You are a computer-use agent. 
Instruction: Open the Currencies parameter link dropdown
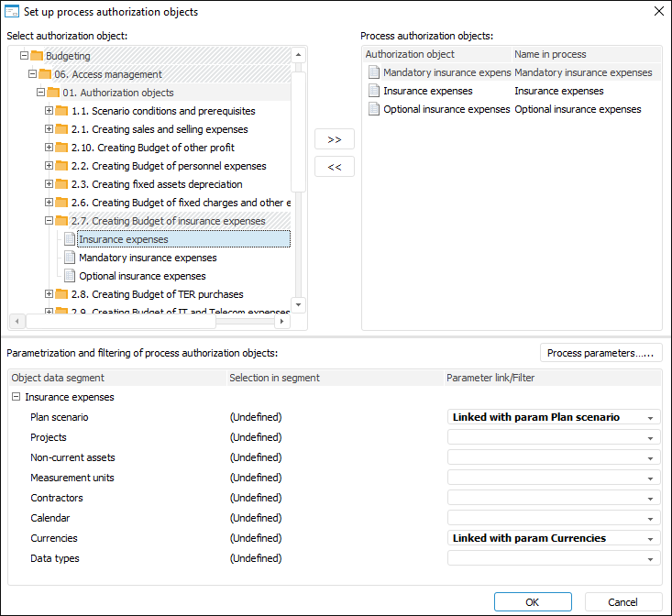pos(650,539)
